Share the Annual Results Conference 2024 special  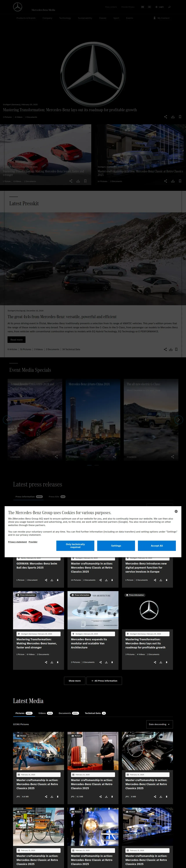56,457
